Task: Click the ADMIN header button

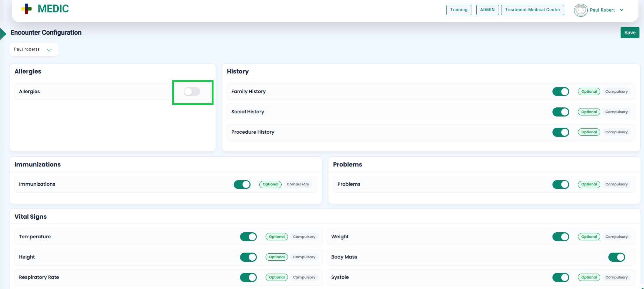Action: [x=487, y=10]
